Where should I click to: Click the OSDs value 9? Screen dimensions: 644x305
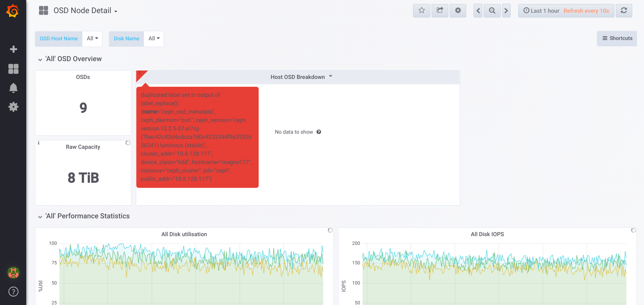coord(83,108)
